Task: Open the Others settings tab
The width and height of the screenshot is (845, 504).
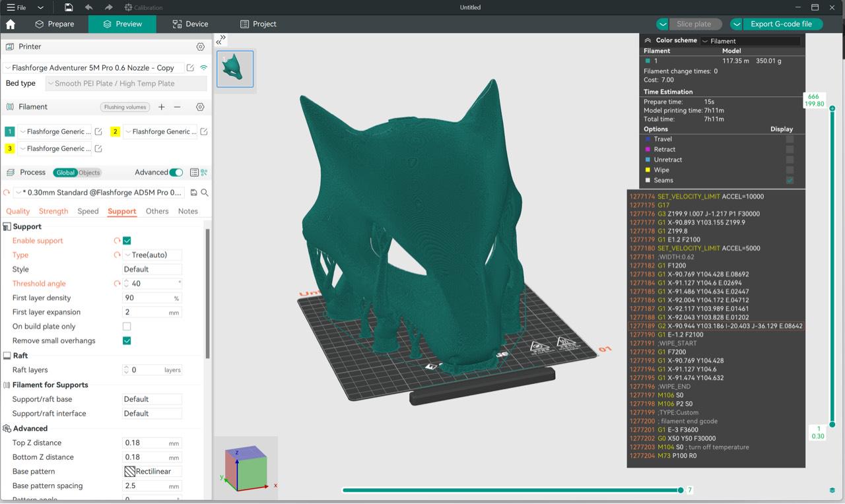Action: (x=157, y=211)
